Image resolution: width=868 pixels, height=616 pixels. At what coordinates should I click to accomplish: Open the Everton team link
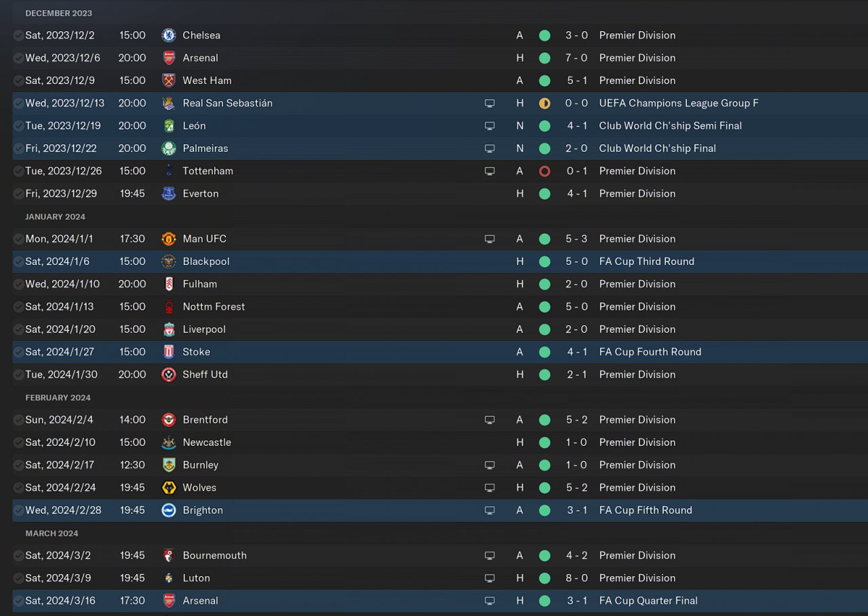click(x=201, y=193)
